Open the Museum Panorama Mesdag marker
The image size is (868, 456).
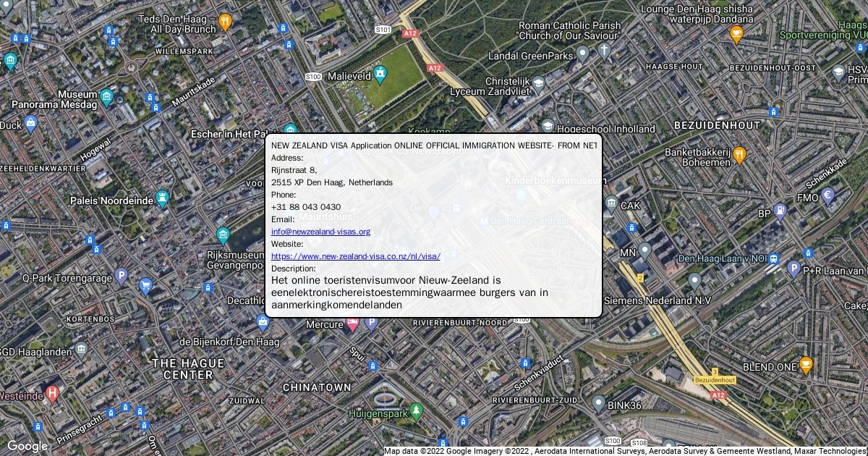(107, 97)
